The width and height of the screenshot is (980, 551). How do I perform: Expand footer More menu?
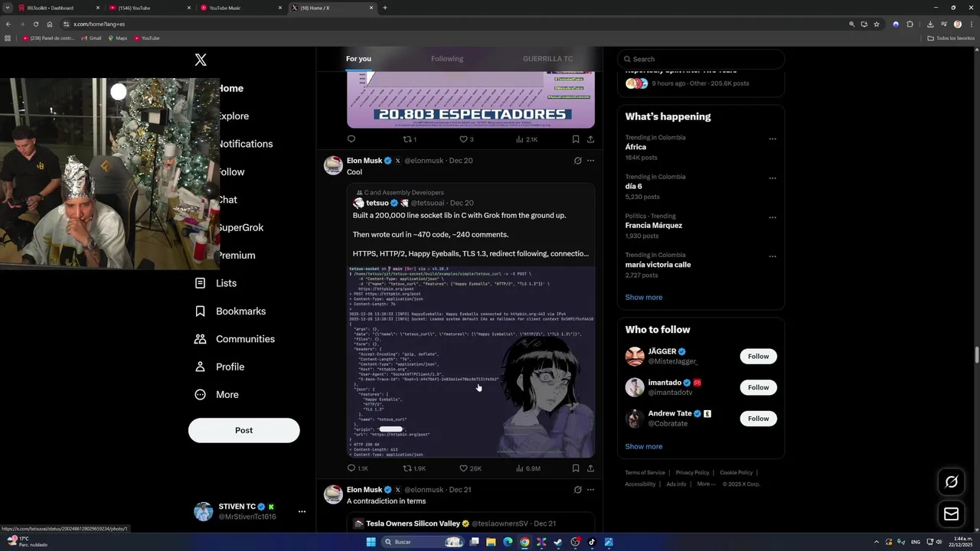tap(707, 484)
